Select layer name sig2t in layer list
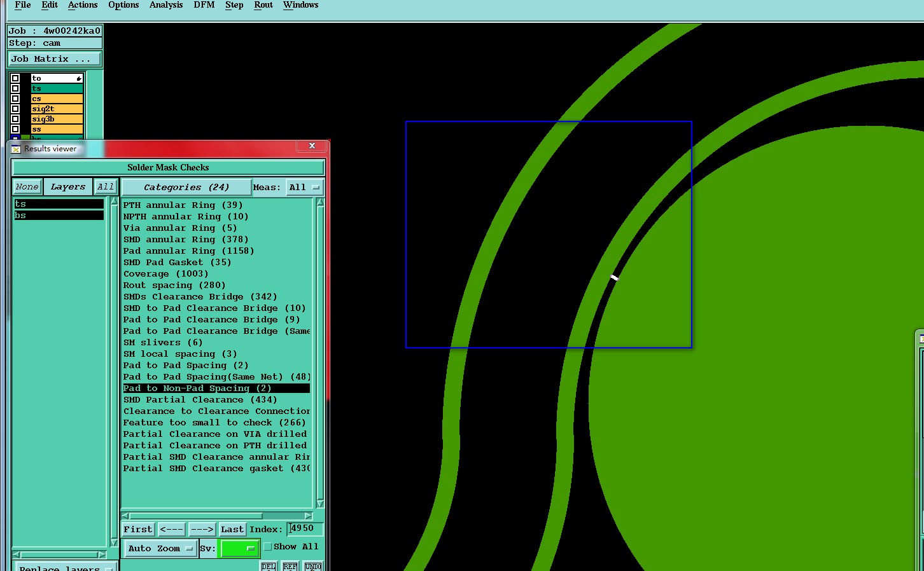924x571 pixels. [x=57, y=109]
